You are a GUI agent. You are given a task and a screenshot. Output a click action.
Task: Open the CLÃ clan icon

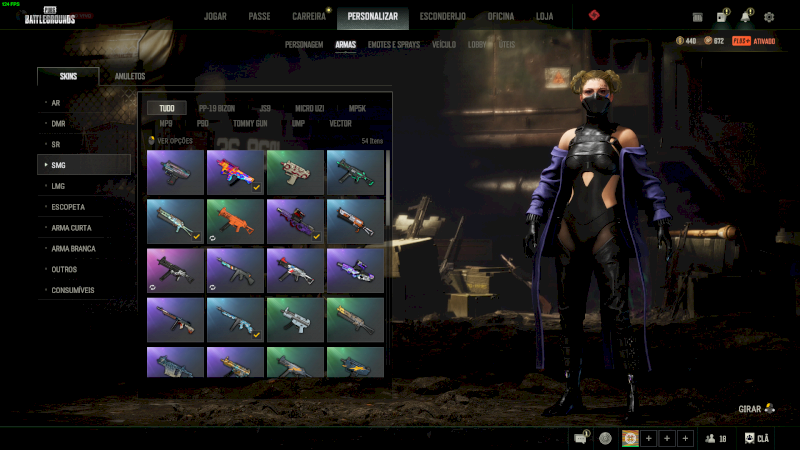click(x=757, y=438)
